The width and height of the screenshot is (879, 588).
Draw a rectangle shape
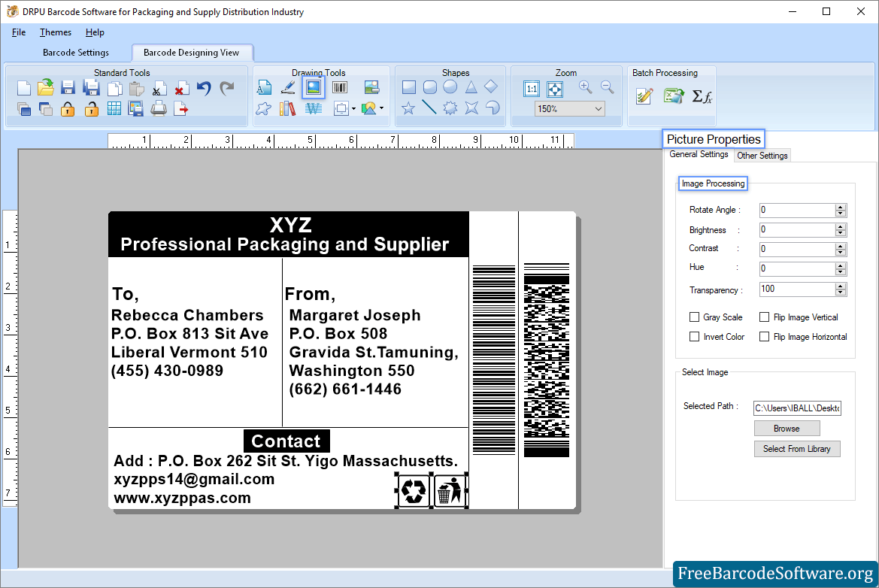point(408,87)
